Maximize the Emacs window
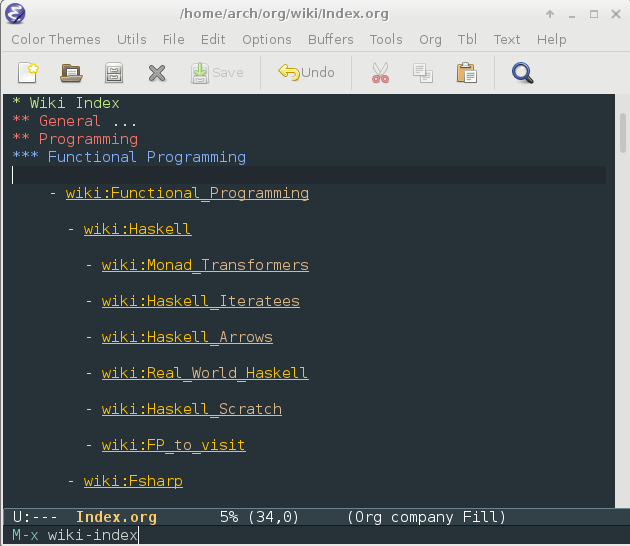630x546 pixels. click(x=594, y=14)
